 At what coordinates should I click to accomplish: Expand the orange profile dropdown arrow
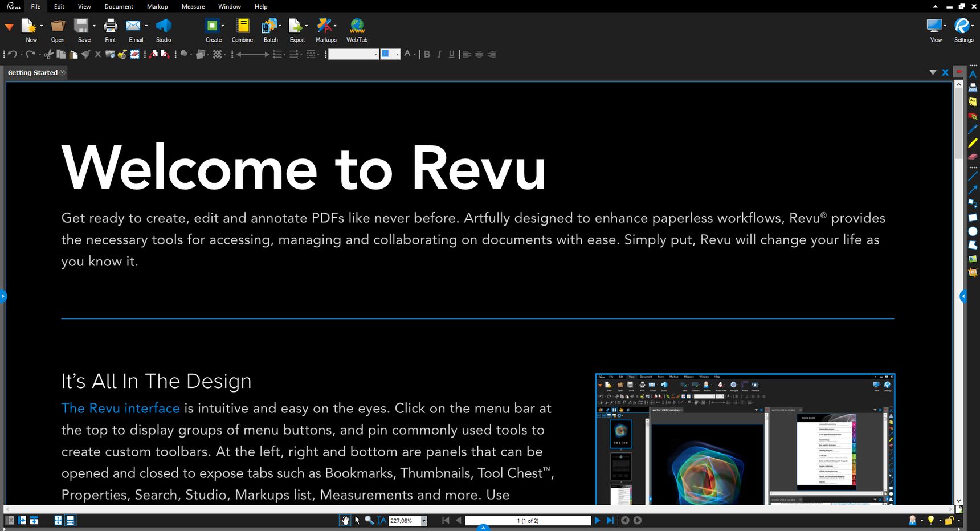click(9, 27)
